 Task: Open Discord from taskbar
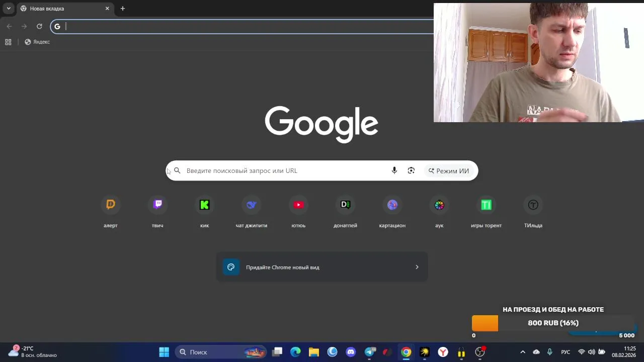click(x=351, y=352)
